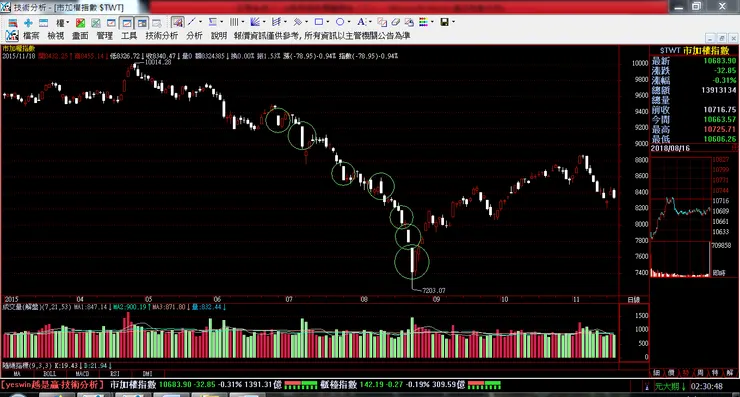
Task: Click the blue window layout toolbar icon
Action: [x=43, y=22]
